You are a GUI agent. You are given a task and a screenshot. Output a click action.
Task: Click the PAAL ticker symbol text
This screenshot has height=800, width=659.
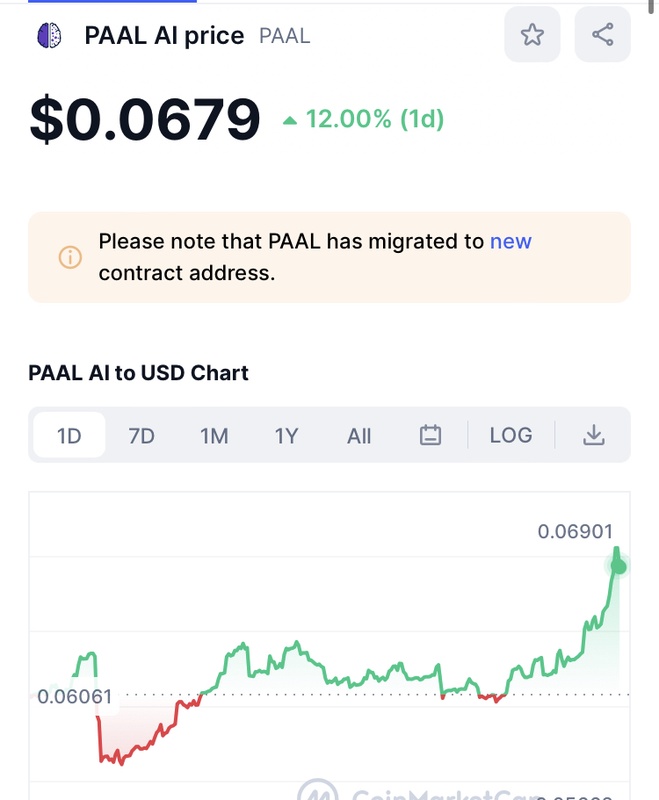284,36
